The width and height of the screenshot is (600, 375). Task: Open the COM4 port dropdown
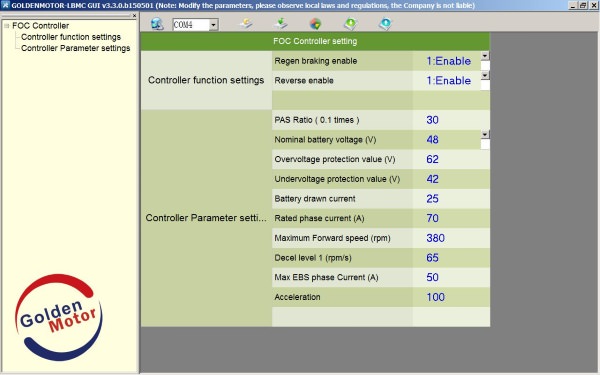coord(214,25)
